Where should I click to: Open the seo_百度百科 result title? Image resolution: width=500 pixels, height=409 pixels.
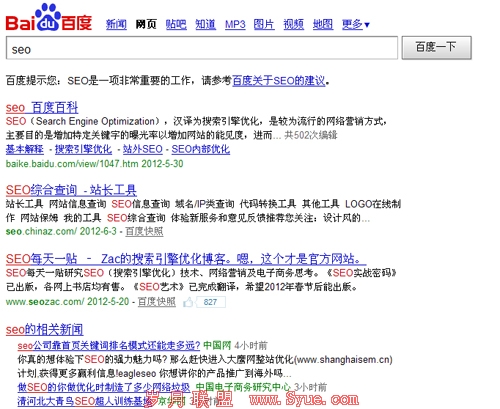tap(42, 108)
